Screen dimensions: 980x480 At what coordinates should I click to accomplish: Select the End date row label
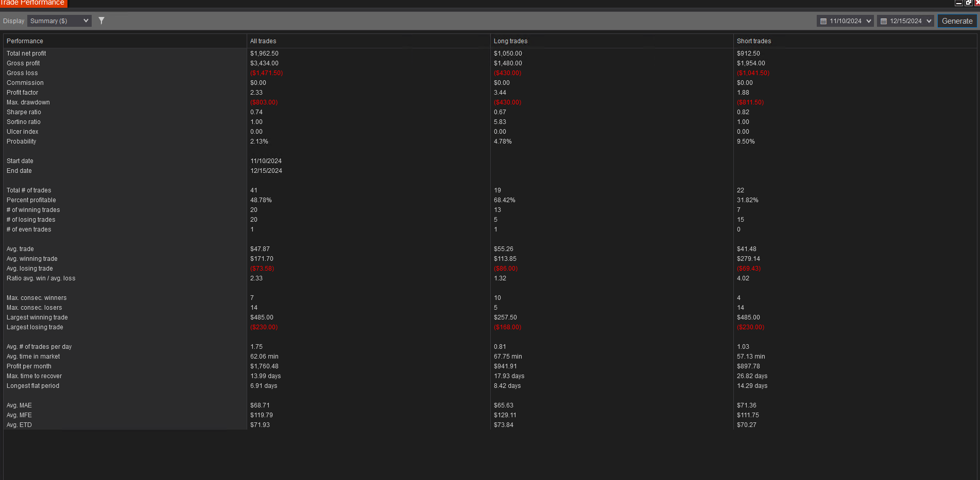point(19,171)
